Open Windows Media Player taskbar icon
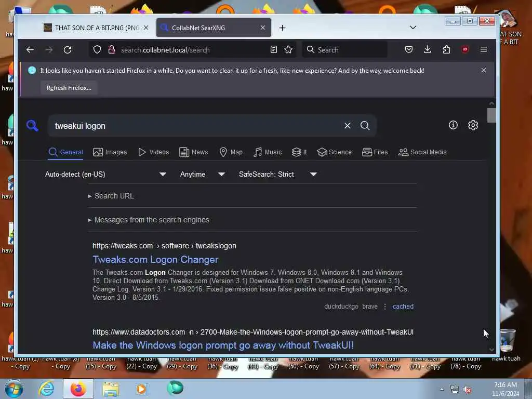 point(141,389)
